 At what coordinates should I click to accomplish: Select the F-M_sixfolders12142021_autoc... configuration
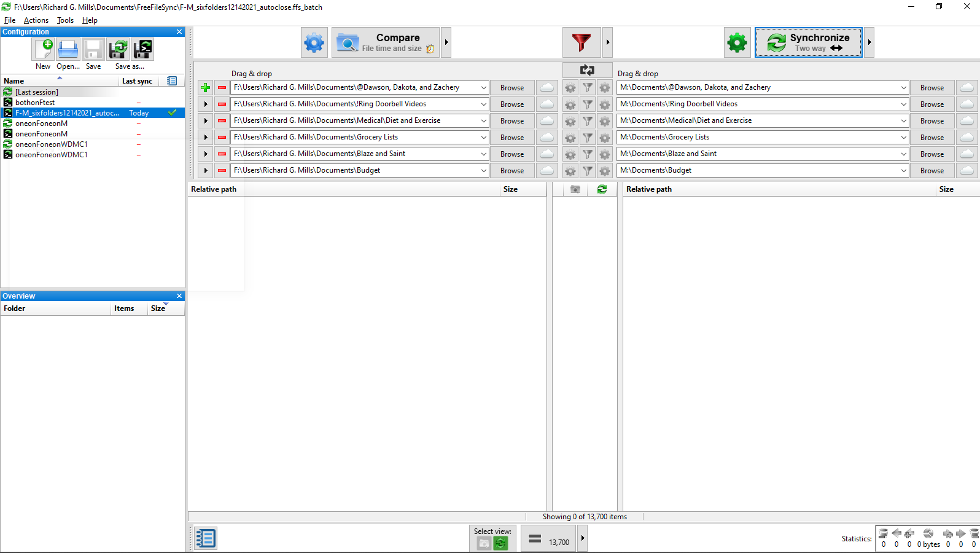click(93, 113)
